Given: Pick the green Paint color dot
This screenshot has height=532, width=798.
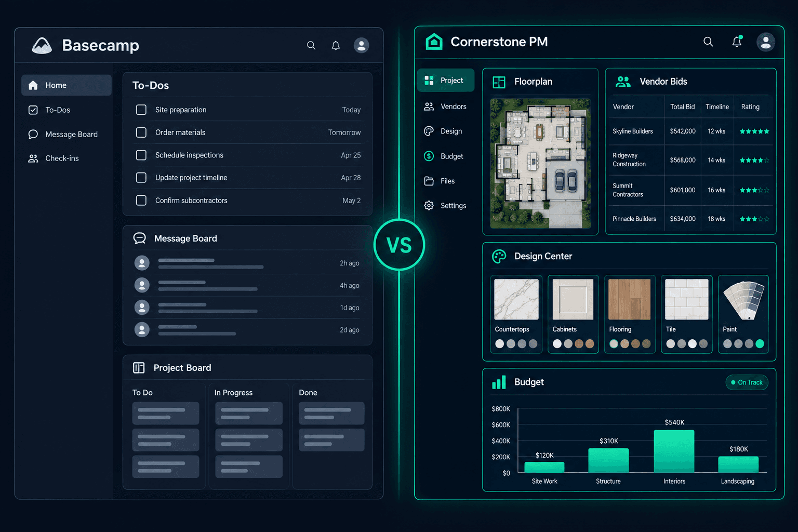Looking at the screenshot, I should tap(760, 343).
